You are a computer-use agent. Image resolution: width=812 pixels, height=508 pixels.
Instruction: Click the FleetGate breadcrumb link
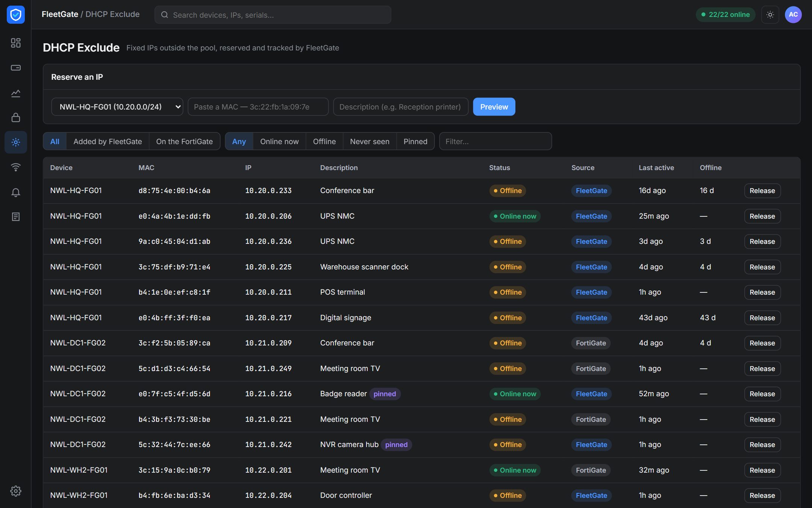pos(60,14)
